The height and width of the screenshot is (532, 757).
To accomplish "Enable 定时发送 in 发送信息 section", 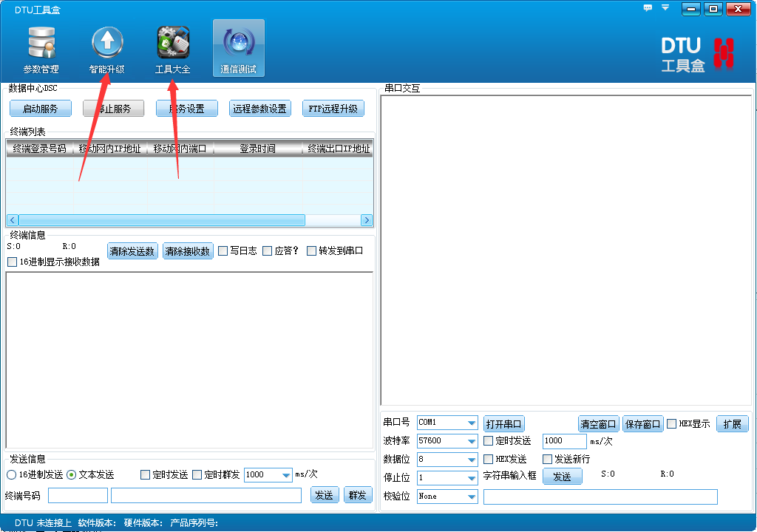I will pos(146,475).
